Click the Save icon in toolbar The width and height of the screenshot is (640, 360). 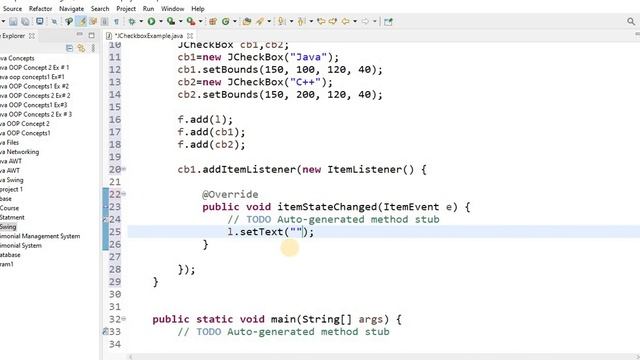click(13, 22)
